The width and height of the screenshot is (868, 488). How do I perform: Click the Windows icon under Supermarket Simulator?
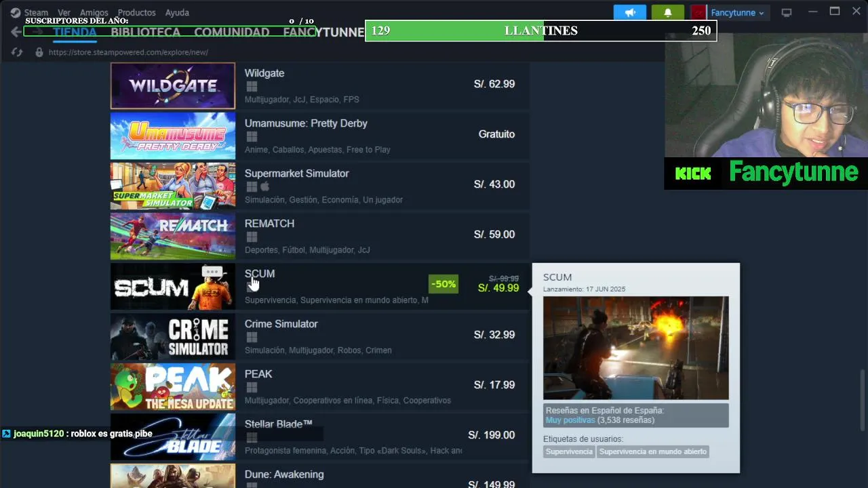[x=252, y=187]
